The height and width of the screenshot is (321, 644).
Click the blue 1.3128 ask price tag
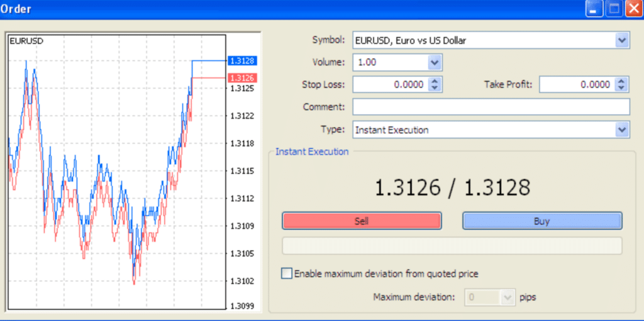point(242,61)
